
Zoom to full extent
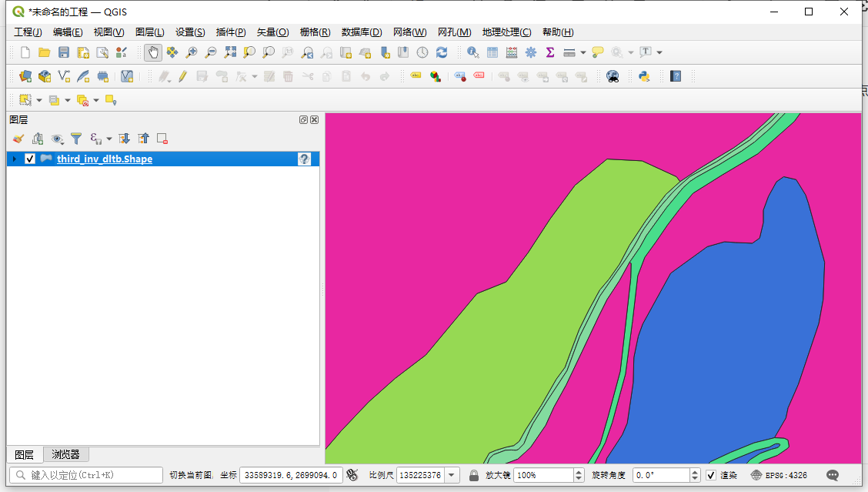click(x=230, y=52)
